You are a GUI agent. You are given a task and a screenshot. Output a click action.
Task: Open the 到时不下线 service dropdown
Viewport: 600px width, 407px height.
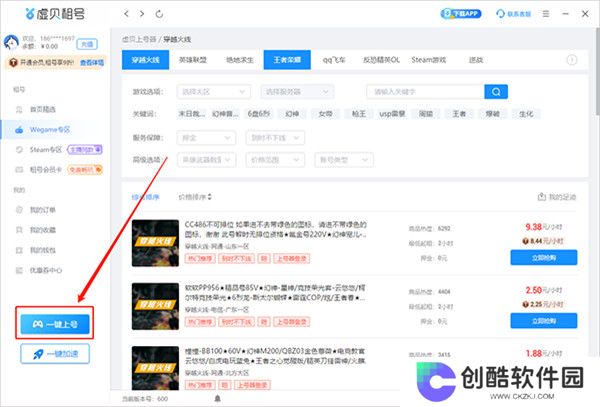pos(275,138)
